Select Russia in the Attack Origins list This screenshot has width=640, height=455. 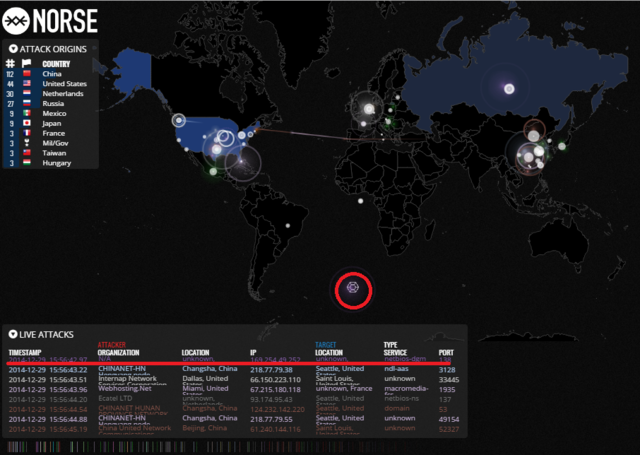tap(53, 103)
